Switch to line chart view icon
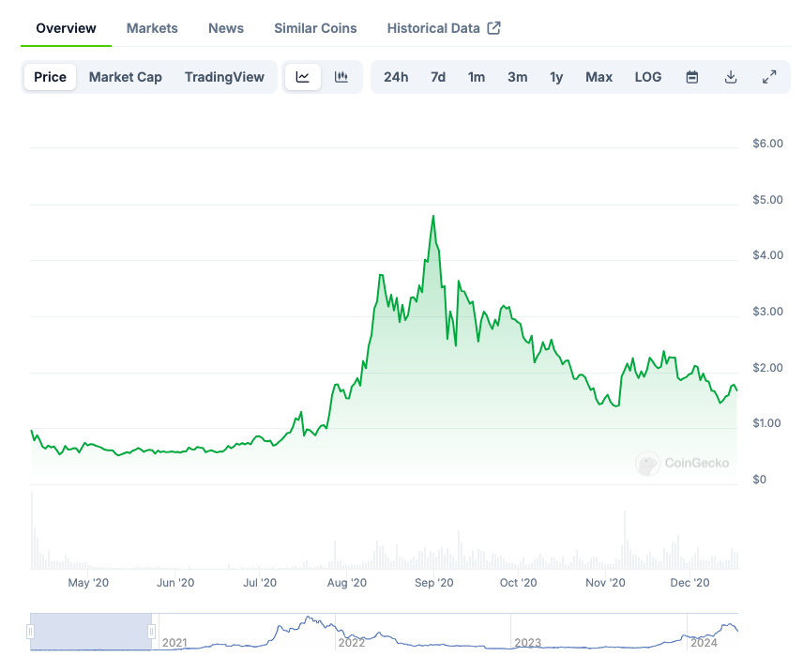The width and height of the screenshot is (803, 672). click(302, 77)
